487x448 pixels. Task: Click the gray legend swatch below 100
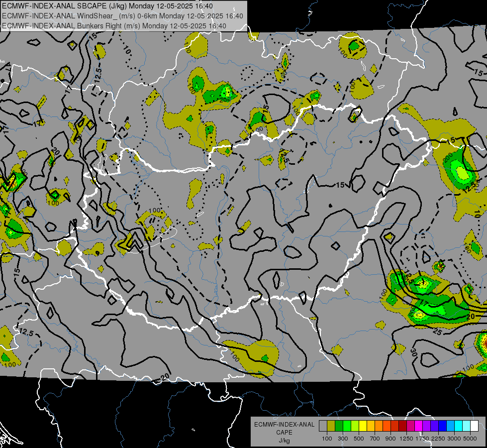tap(323, 426)
